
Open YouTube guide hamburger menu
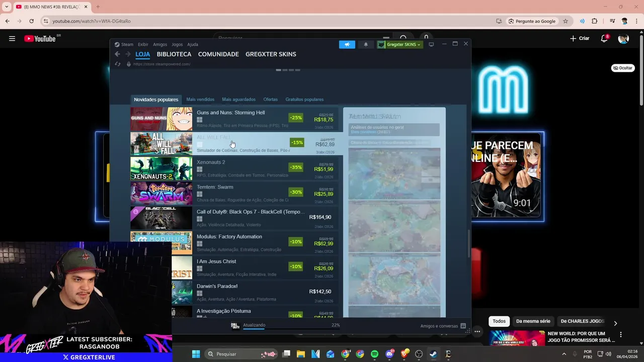pyautogui.click(x=12, y=38)
